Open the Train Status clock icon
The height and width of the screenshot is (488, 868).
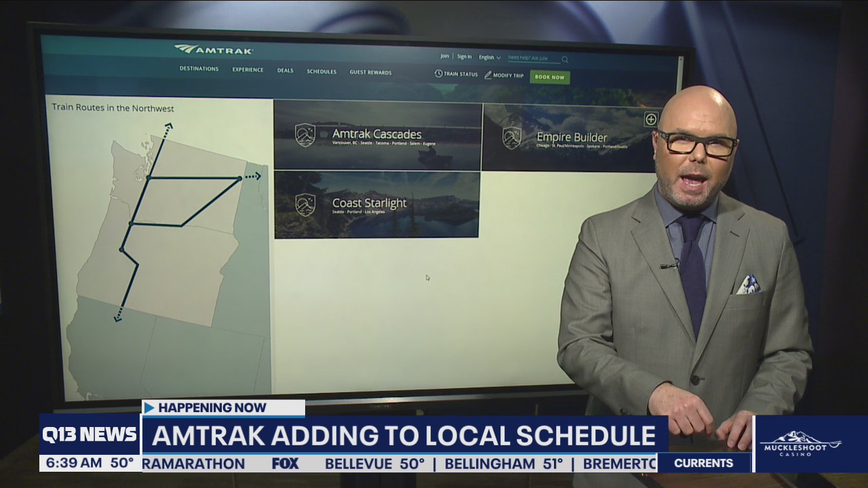click(x=439, y=74)
